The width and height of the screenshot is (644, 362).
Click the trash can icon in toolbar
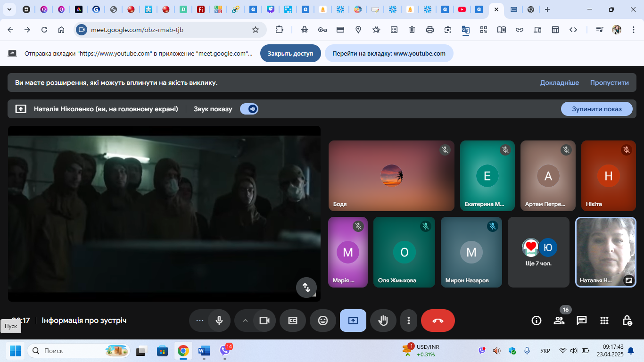tap(412, 30)
